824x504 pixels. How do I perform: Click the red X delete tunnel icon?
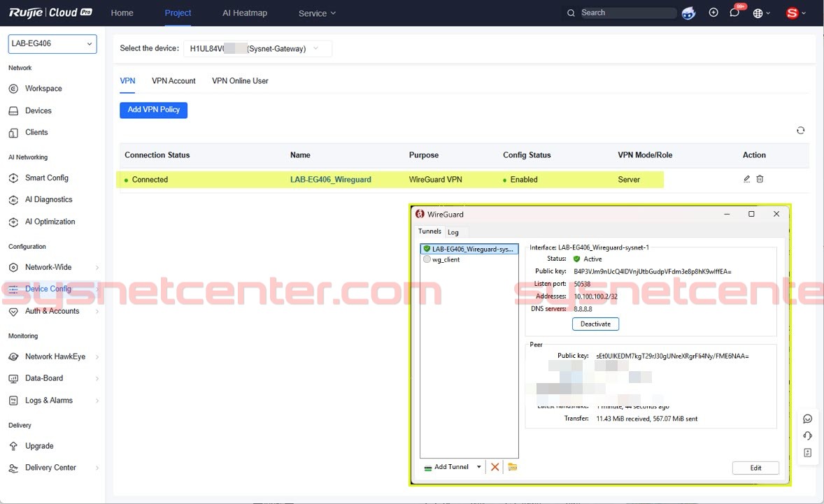pos(495,467)
